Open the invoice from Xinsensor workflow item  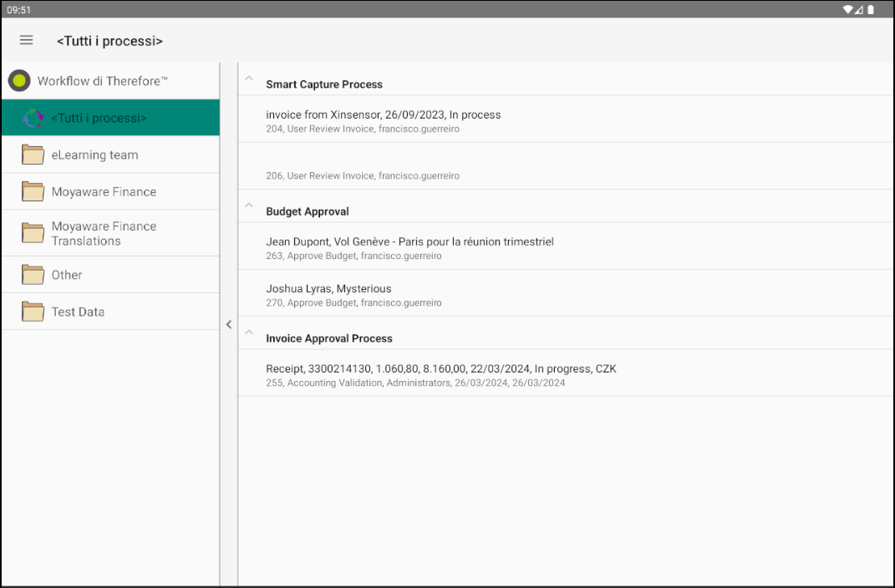pyautogui.click(x=501, y=120)
